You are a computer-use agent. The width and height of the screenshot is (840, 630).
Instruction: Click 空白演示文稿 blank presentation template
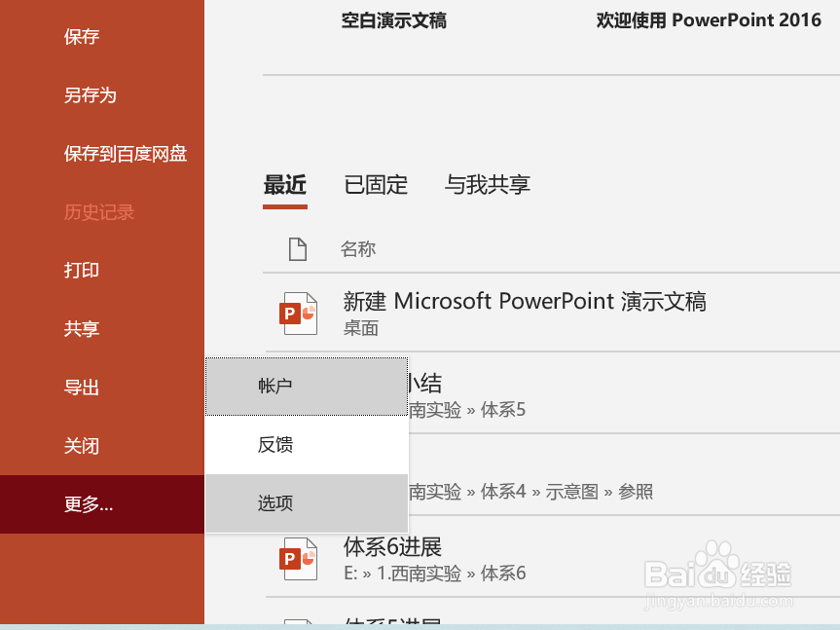pos(394,20)
